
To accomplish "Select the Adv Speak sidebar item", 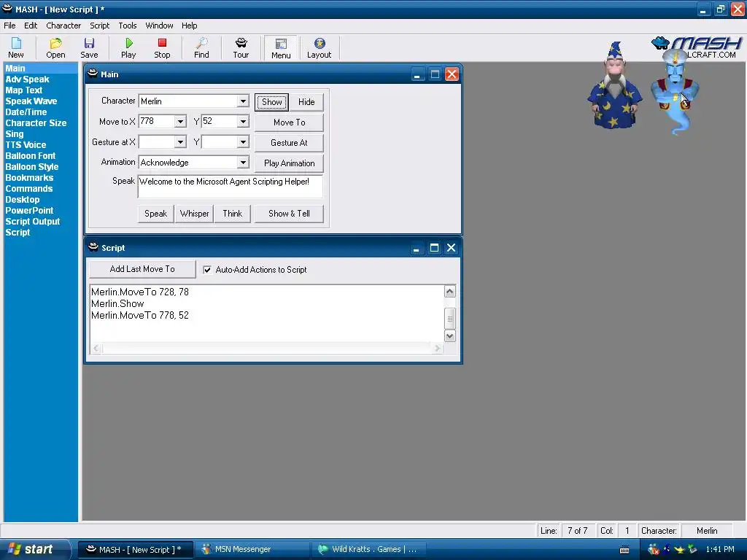I will 27,79.
